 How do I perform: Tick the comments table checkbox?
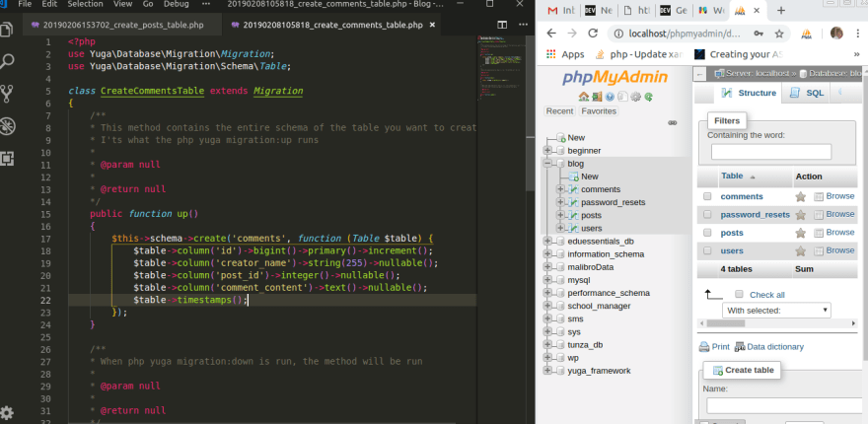pos(707,196)
